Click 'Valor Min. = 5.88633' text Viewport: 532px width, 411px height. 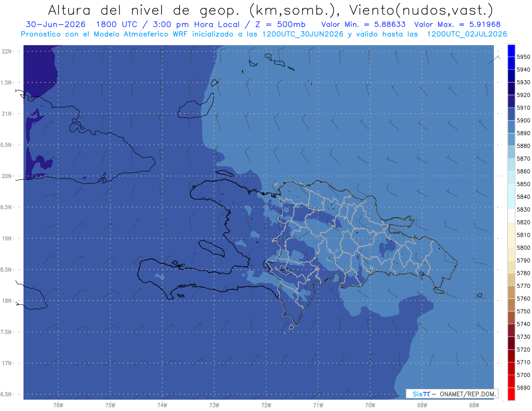[364, 25]
